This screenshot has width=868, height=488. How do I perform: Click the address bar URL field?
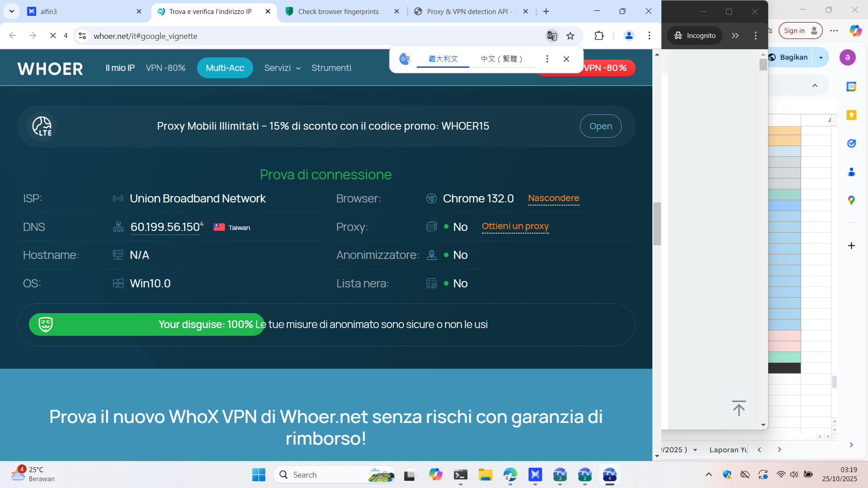point(316,36)
